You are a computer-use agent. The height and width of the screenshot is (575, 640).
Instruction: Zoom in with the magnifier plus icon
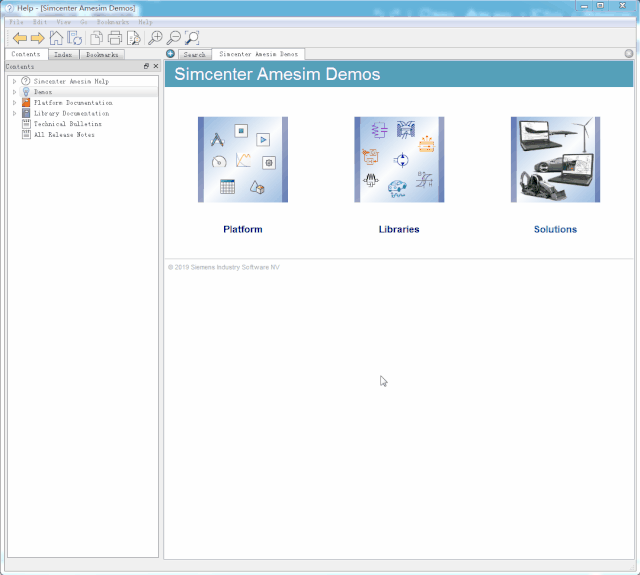[155, 38]
